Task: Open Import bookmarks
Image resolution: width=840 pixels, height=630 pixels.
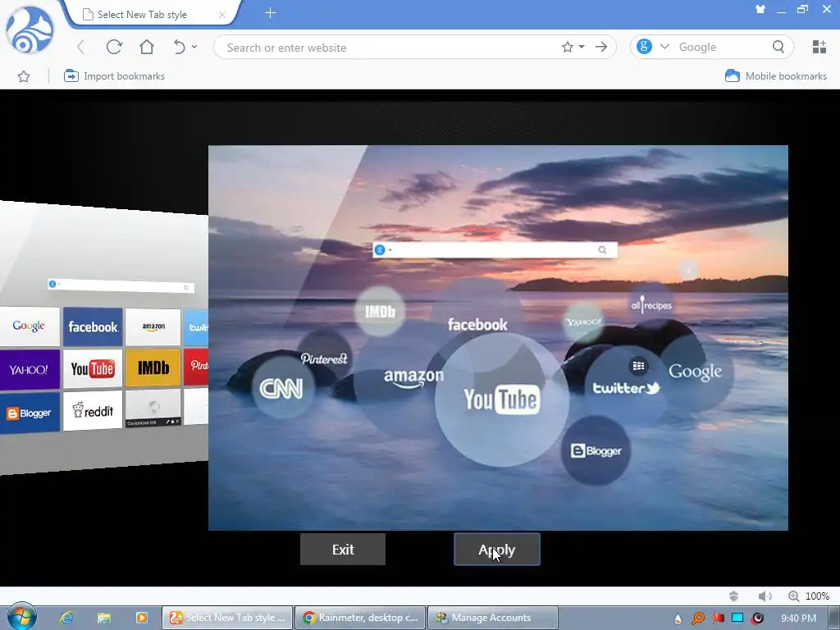Action: [114, 76]
